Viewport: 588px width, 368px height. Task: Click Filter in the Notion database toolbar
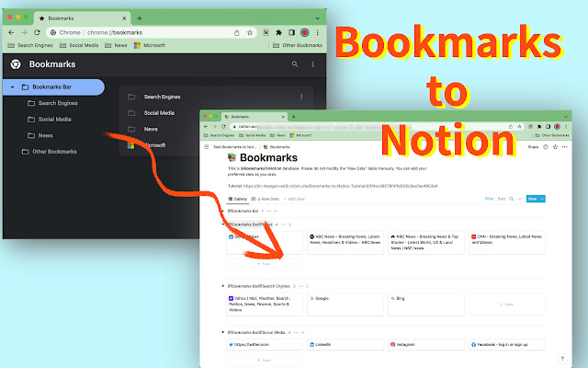tap(490, 199)
